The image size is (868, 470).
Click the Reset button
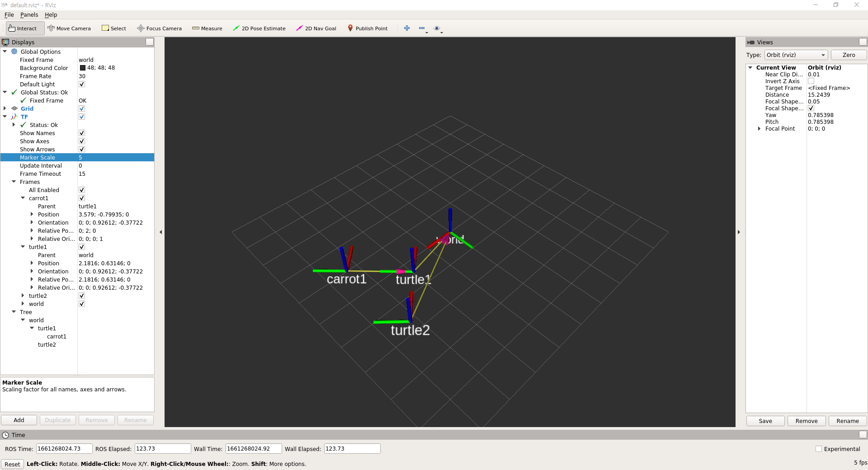click(x=12, y=464)
